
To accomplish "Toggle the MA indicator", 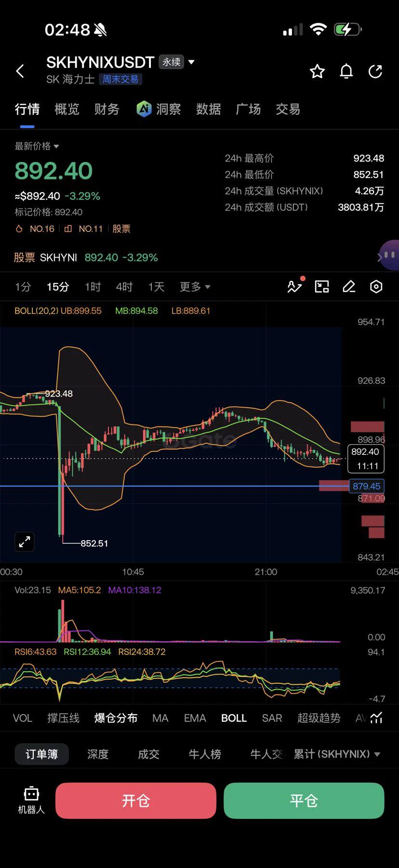I will click(x=160, y=718).
